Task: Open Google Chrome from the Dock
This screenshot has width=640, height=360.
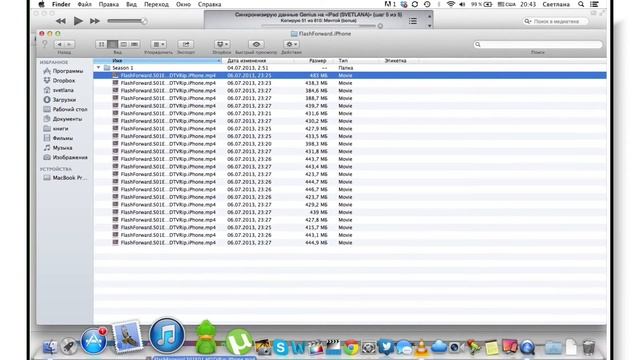Action: click(351, 347)
